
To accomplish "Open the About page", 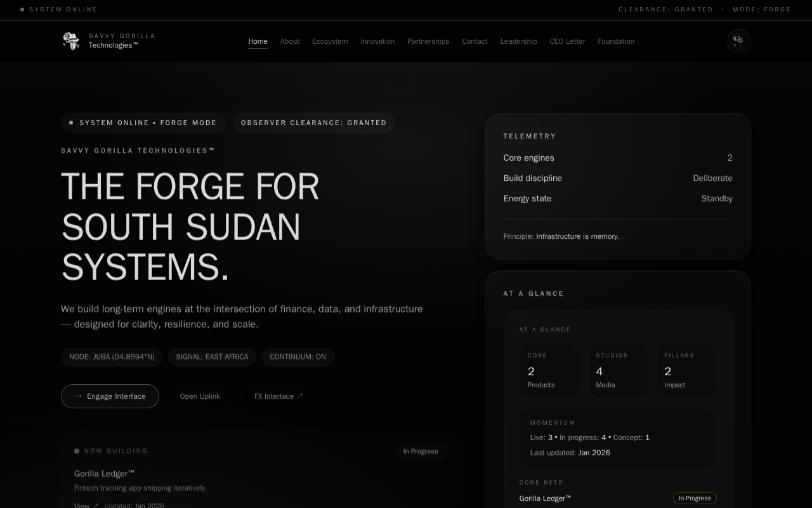I will pos(290,41).
